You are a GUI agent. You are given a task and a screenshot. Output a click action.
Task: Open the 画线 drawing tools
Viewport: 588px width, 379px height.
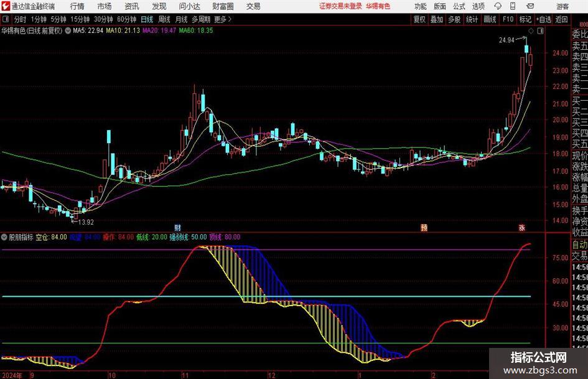point(490,19)
